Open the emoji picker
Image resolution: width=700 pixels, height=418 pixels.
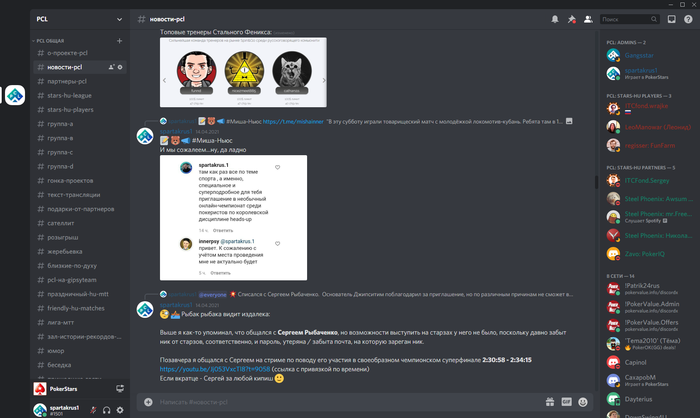click(583, 402)
